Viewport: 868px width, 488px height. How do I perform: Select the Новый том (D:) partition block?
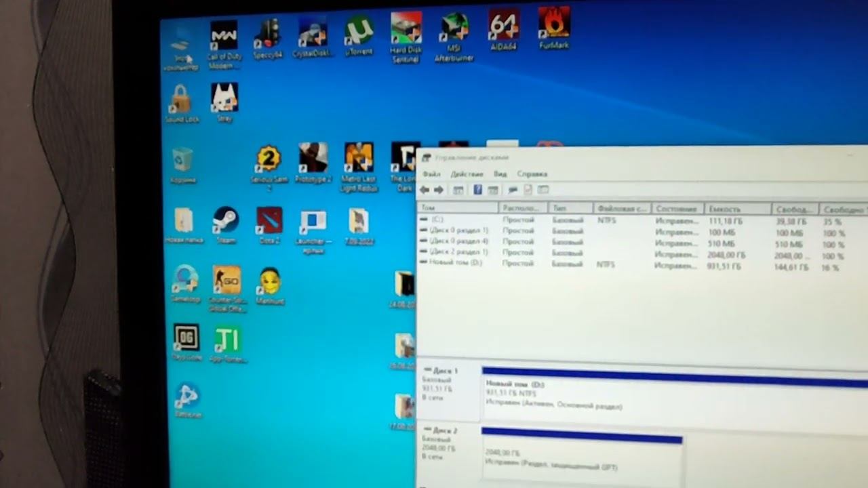pyautogui.click(x=675, y=394)
